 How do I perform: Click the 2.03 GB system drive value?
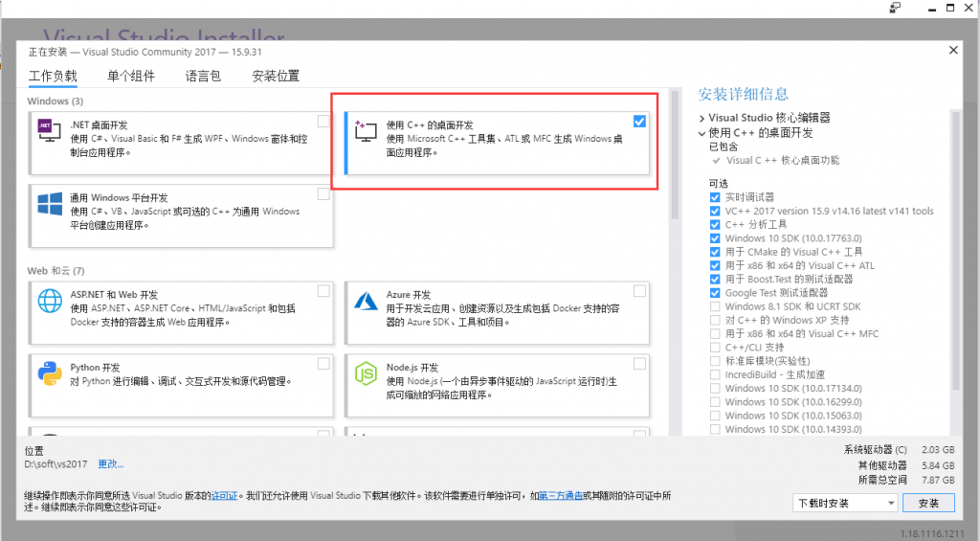click(938, 450)
